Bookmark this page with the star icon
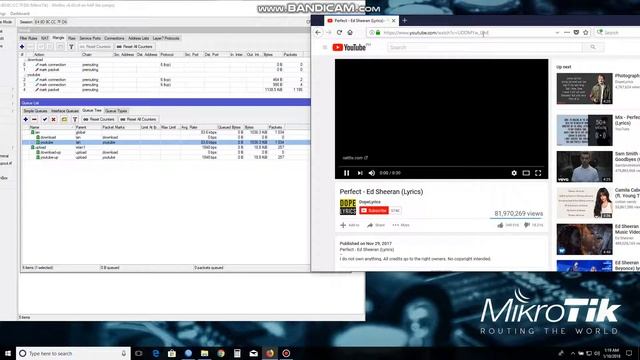This screenshot has width=640, height=360. click(x=586, y=32)
